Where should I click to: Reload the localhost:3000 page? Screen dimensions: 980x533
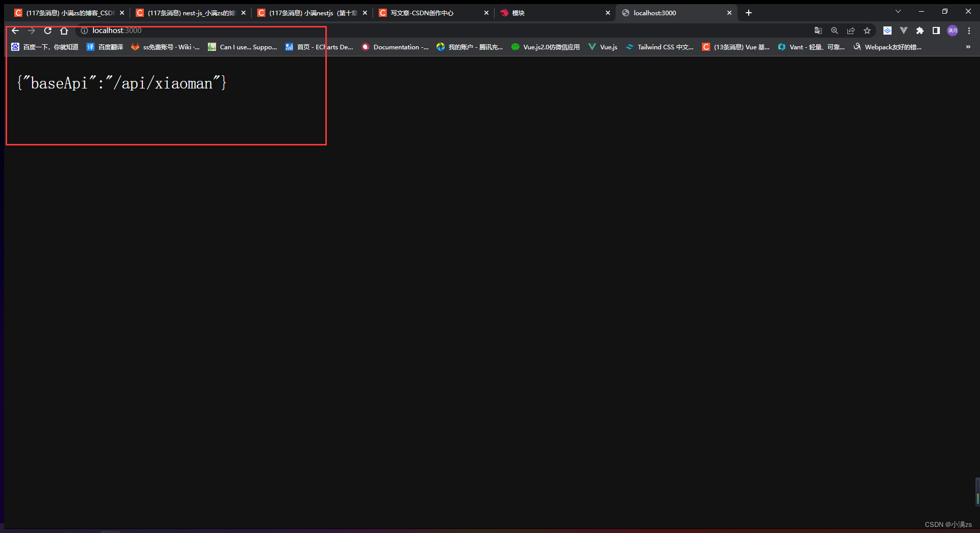(x=48, y=31)
